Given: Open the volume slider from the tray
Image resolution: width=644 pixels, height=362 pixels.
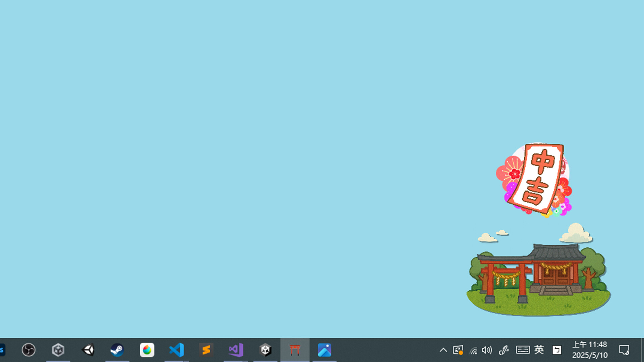Looking at the screenshot, I should [486, 350].
